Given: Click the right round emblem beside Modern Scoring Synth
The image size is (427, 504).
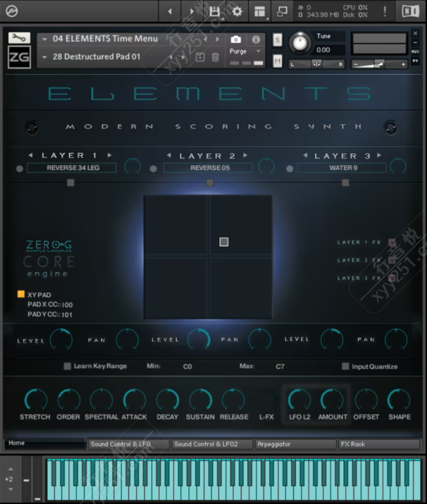Looking at the screenshot, I should 390,128.
